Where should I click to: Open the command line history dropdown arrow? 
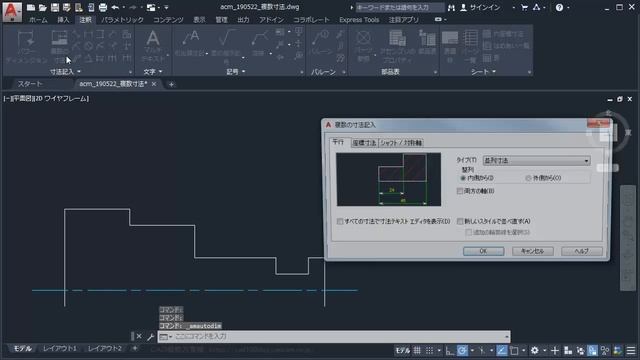tap(507, 337)
